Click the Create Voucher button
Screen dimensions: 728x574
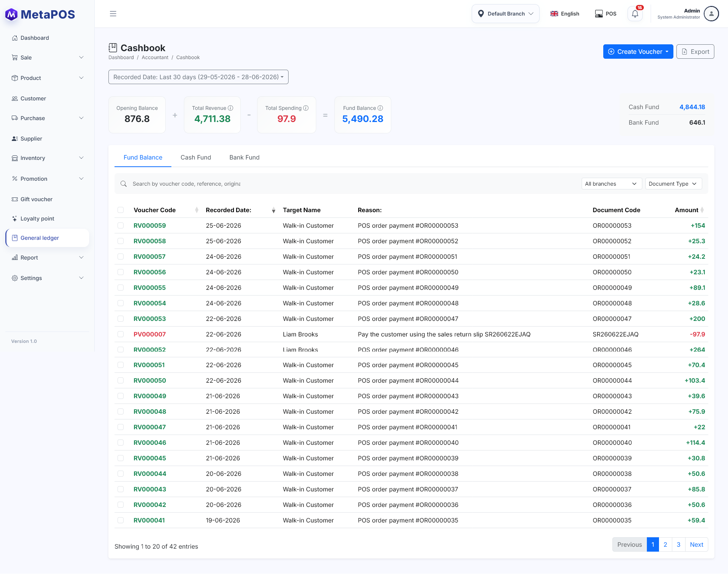coord(638,52)
